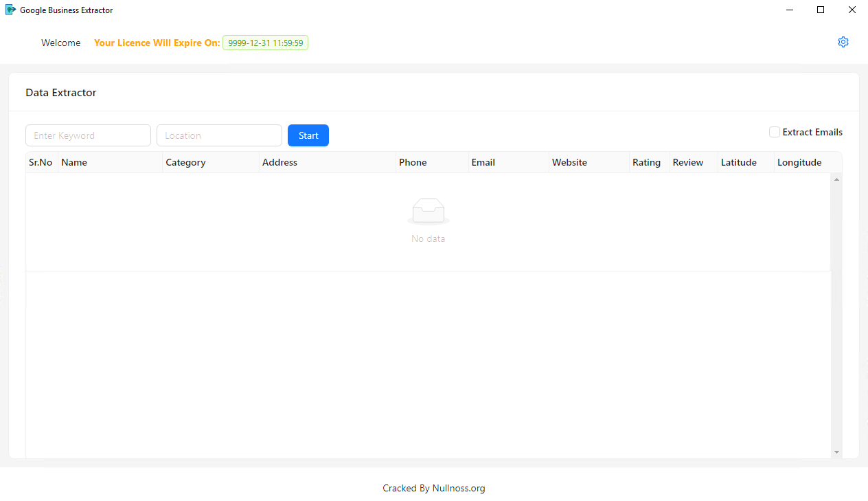This screenshot has width=868, height=501.
Task: Maximize the Google Business Extractor window
Action: pyautogui.click(x=821, y=10)
